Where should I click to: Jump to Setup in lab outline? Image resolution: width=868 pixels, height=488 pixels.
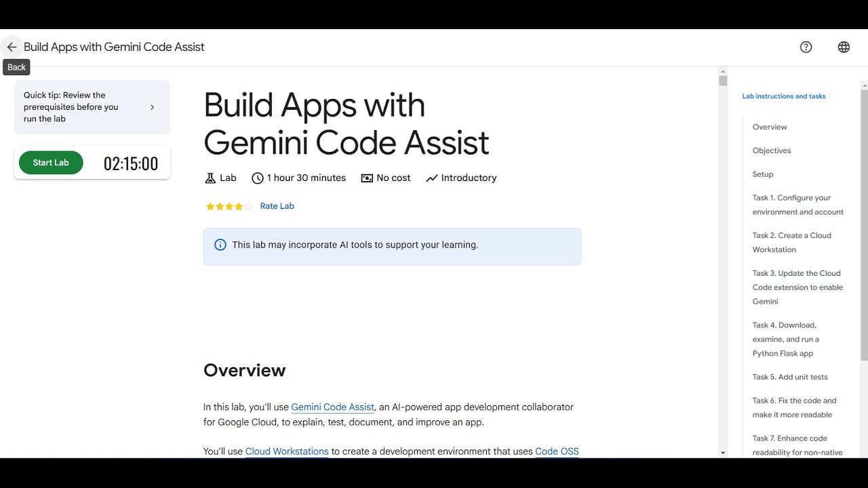click(763, 174)
